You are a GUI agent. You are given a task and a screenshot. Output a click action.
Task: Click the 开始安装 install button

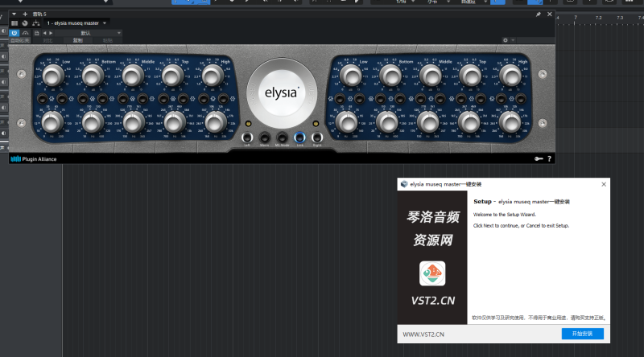(x=582, y=334)
